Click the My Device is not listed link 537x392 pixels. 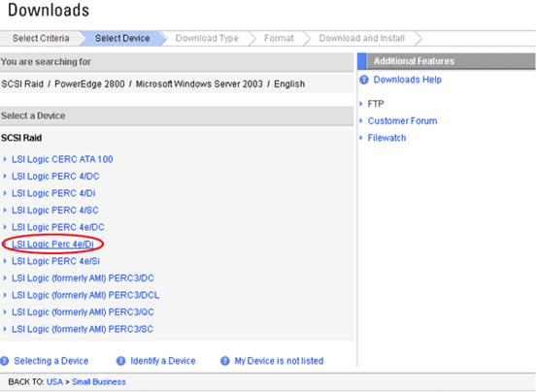pyautogui.click(x=279, y=361)
